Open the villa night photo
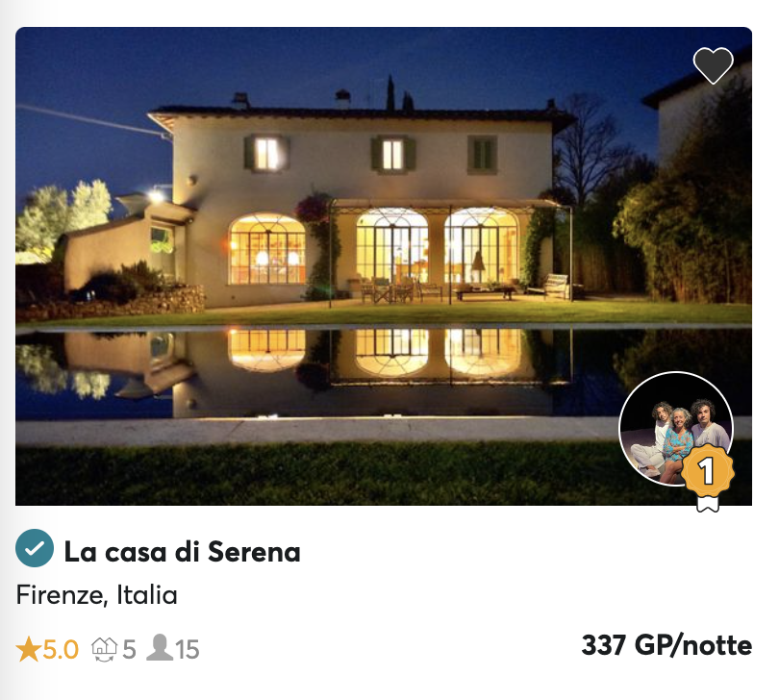The image size is (779, 700). click(384, 266)
